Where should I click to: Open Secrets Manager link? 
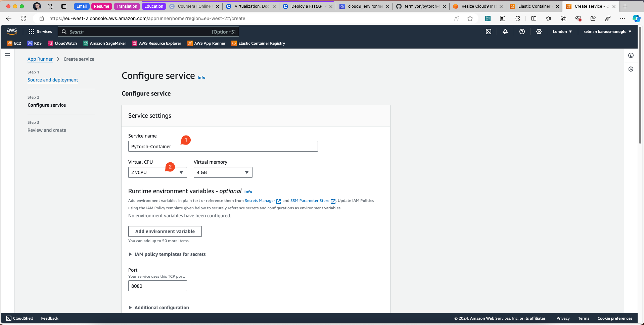point(263,201)
